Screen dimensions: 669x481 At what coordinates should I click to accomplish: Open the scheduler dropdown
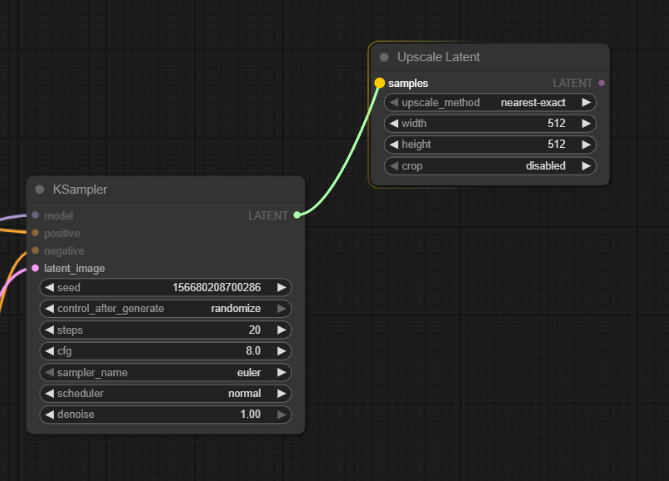click(165, 393)
